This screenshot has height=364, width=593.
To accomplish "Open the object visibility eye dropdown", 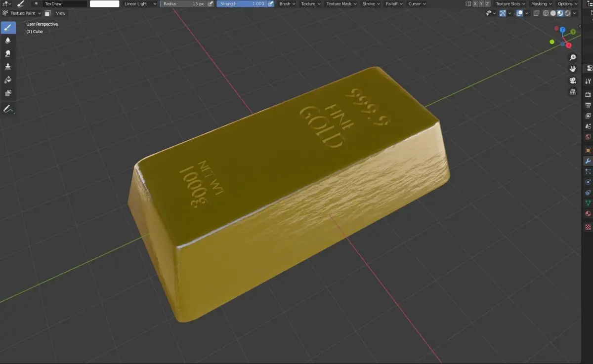I will [x=491, y=13].
